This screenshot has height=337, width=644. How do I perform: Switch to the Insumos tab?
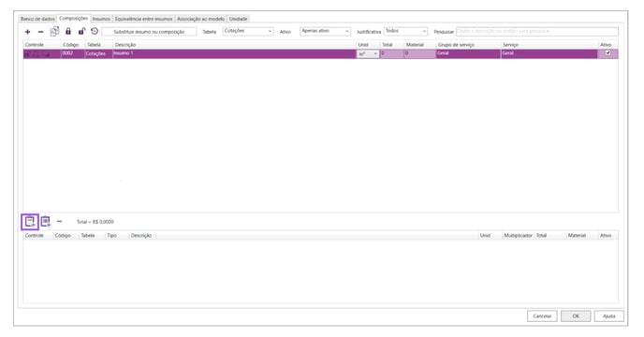101,19
